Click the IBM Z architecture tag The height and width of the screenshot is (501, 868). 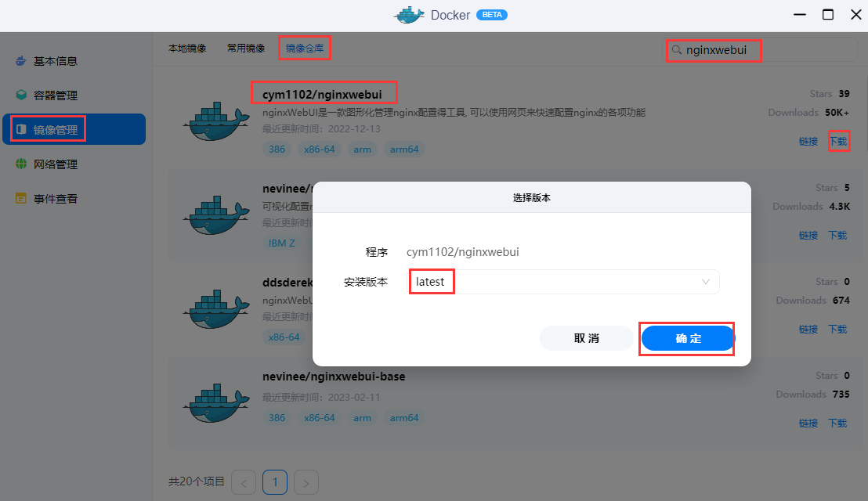pyautogui.click(x=282, y=243)
